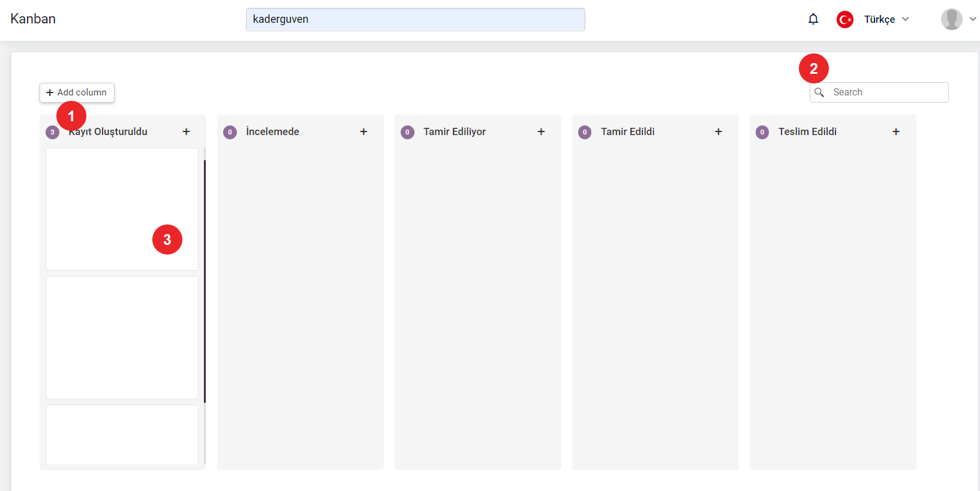980x491 pixels.
Task: Add card to İncelemede column
Action: [x=363, y=131]
